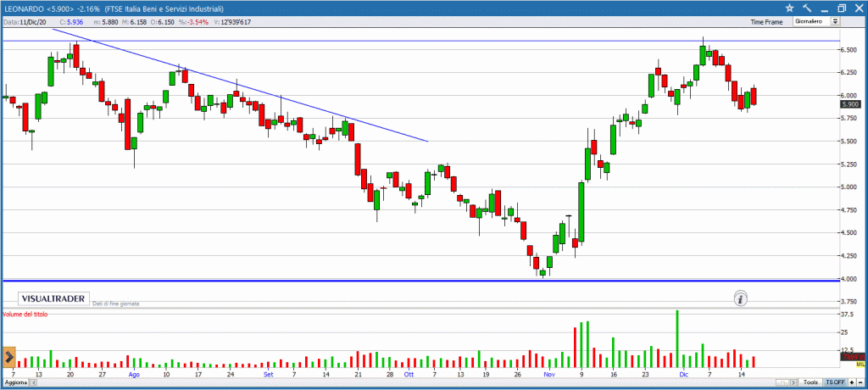This screenshot has height=390, width=868.
Task: Toggle the TS OFF button
Action: (835, 383)
